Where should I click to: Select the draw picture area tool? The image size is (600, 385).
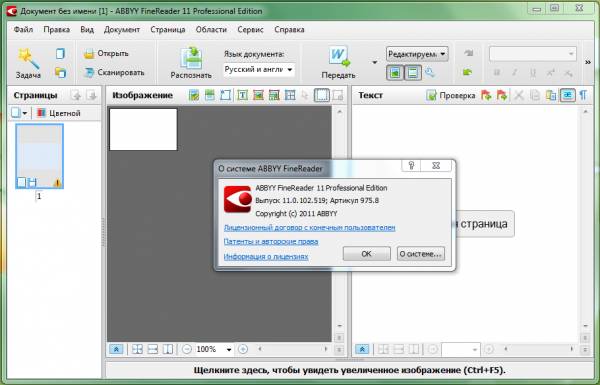258,95
